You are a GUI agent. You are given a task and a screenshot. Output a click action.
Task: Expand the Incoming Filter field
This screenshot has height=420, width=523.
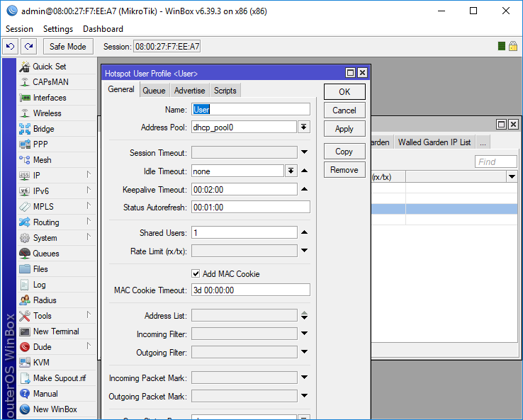(304, 333)
